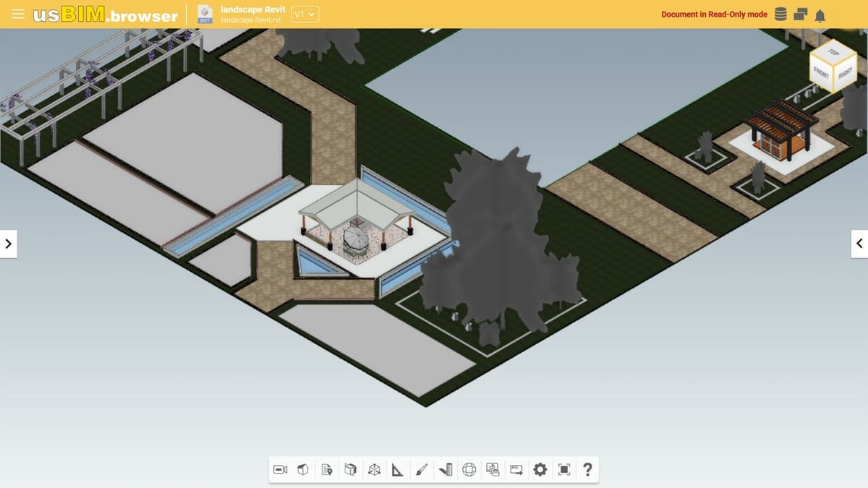Open viewer settings gear
This screenshot has height=488, width=868.
pyautogui.click(x=540, y=470)
